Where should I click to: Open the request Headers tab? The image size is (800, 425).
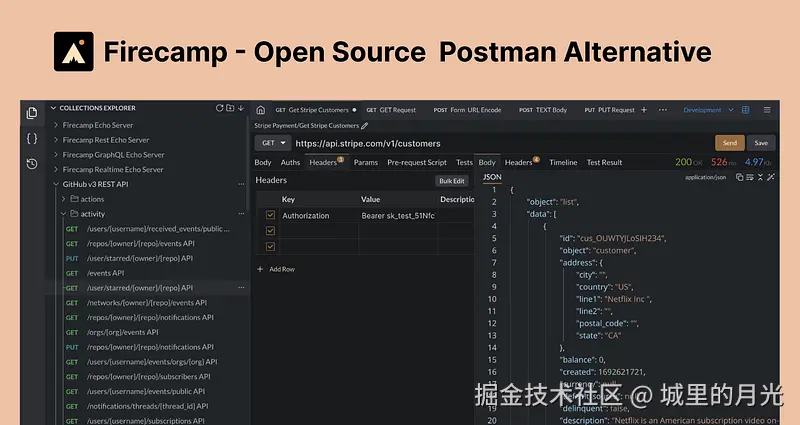coord(326,162)
